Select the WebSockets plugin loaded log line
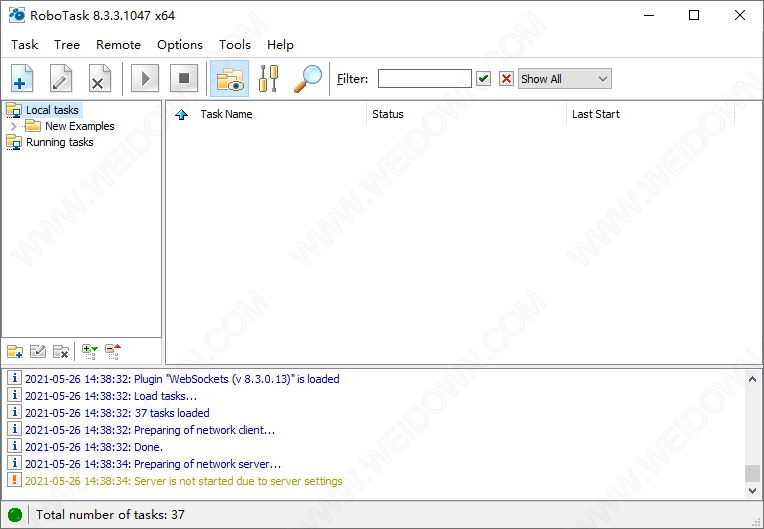Screen dimensions: 764x529 182,379
